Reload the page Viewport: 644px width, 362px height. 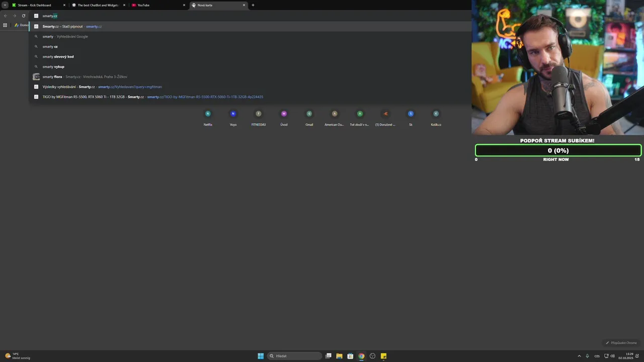pos(24,16)
